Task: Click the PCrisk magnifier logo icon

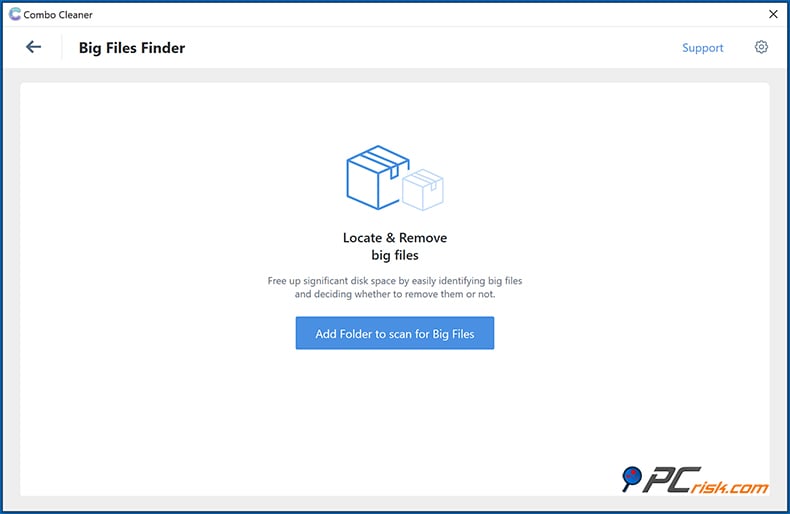Action: point(631,479)
